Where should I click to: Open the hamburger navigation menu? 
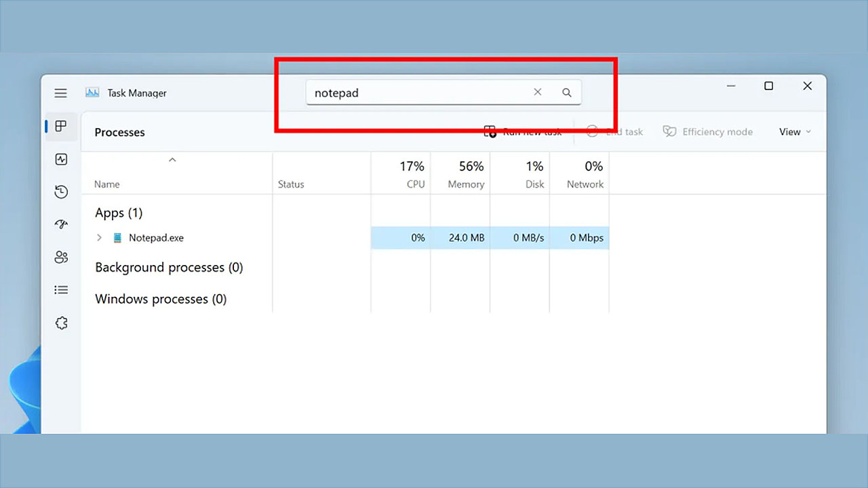pyautogui.click(x=61, y=93)
